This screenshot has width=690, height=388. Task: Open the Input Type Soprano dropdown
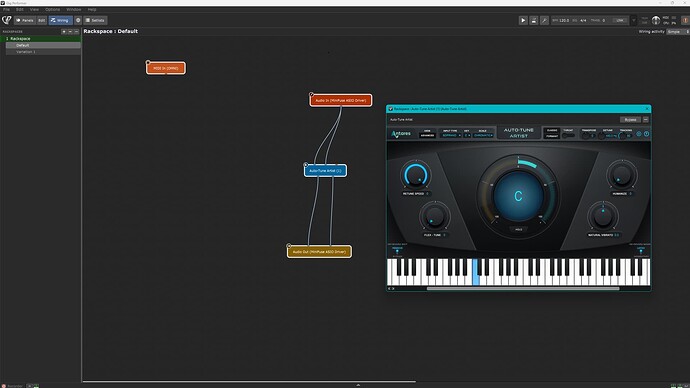tap(451, 135)
